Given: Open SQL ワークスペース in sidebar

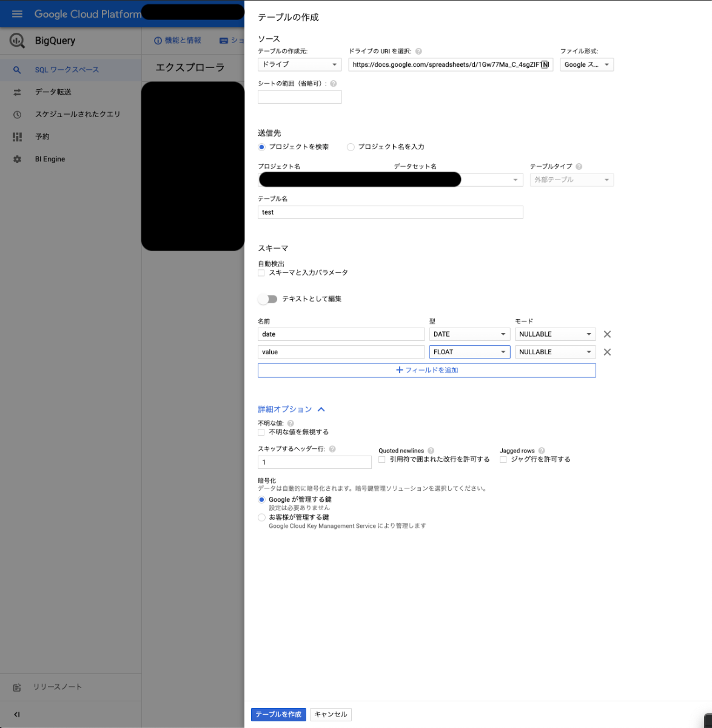Looking at the screenshot, I should coord(70,70).
